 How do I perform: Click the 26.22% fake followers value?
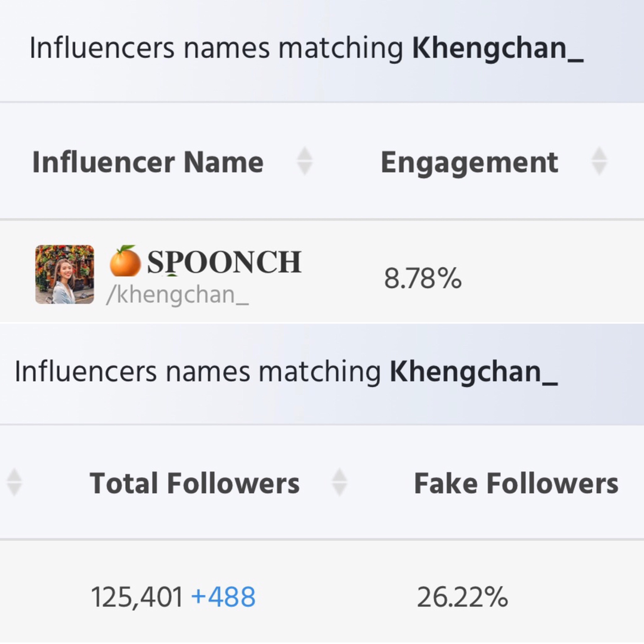(463, 597)
